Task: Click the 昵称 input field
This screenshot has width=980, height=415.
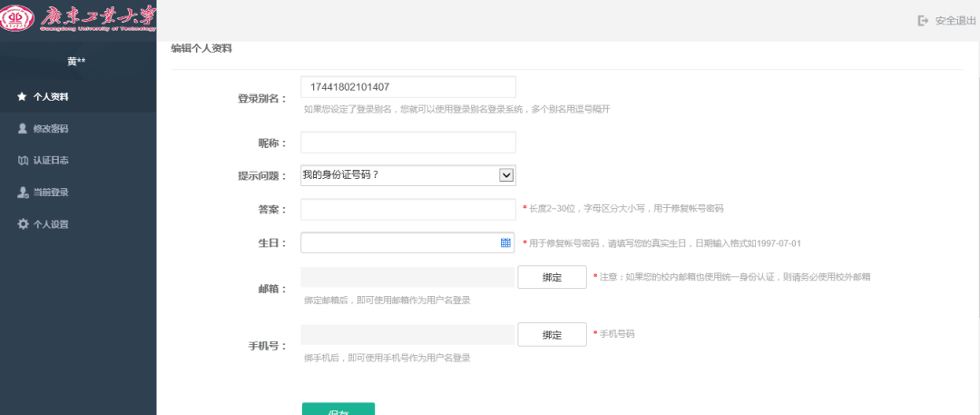Action: 408,142
